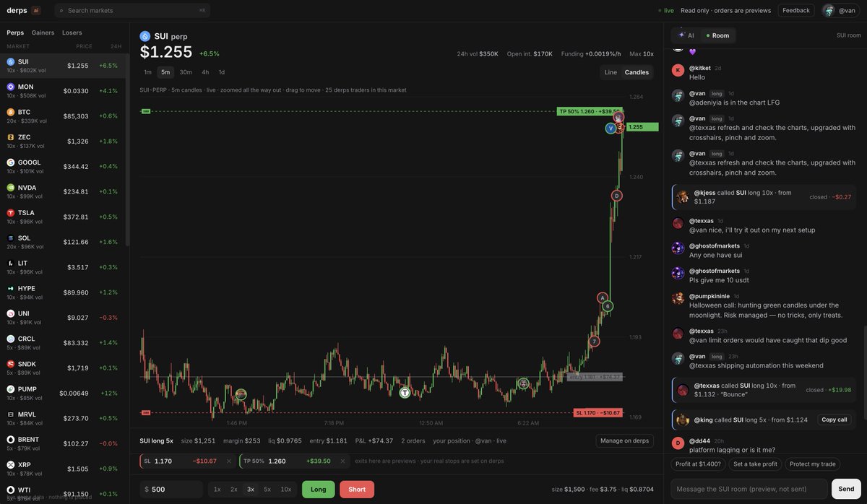Click the red Short button
The image size is (867, 504).
(x=357, y=490)
